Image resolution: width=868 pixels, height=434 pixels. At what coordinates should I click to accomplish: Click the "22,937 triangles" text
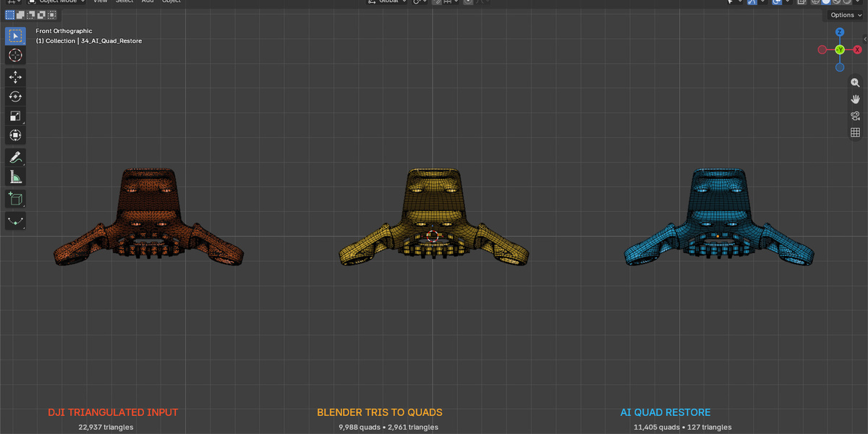coord(106,427)
